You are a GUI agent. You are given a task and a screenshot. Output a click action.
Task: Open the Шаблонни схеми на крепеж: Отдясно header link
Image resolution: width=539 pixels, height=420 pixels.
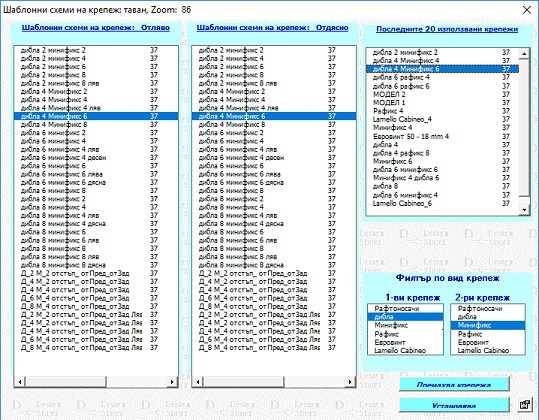click(x=272, y=27)
